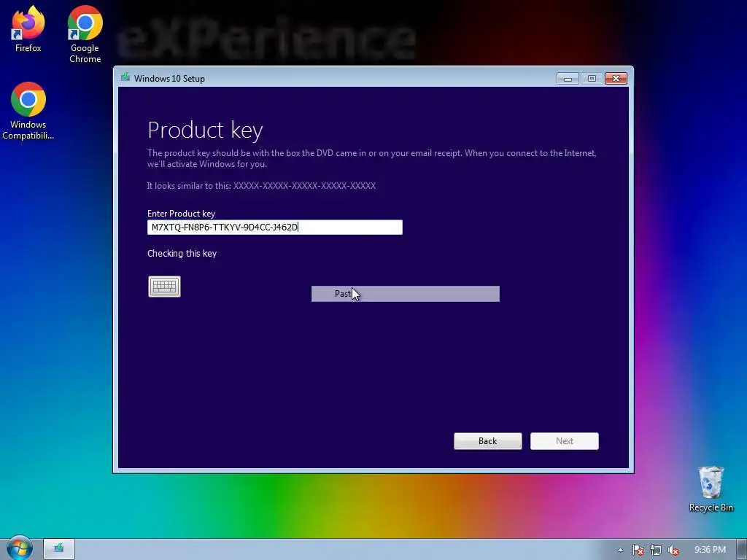Click the Show desktop strip beside the clock
Screen dimensions: 747x560
(742, 550)
